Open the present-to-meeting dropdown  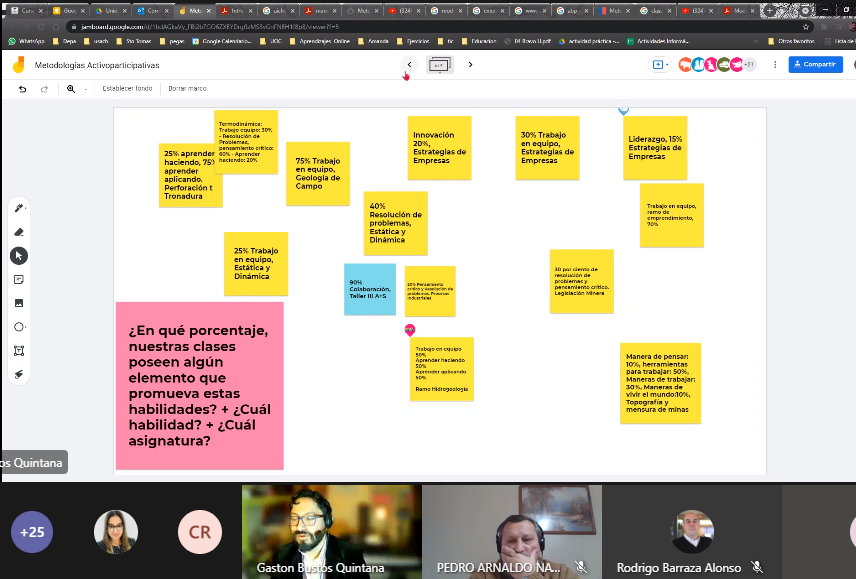tap(659, 64)
